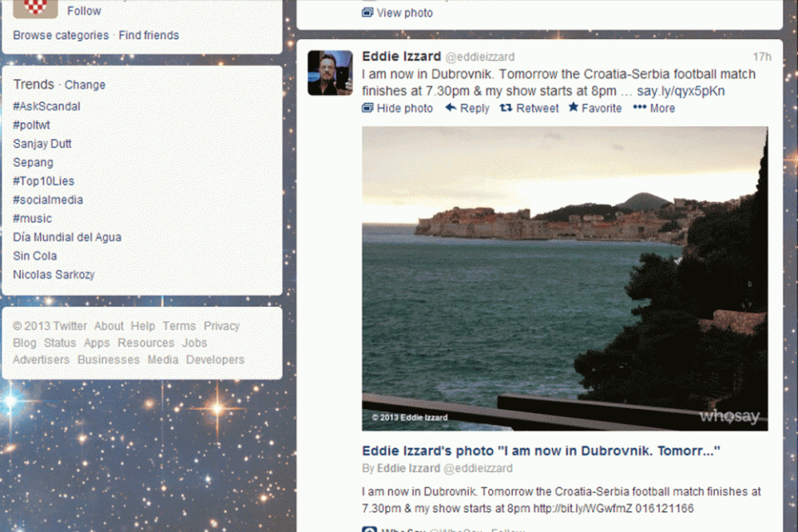This screenshot has height=532, width=798.
Task: Open the Media footer link
Action: tap(163, 359)
